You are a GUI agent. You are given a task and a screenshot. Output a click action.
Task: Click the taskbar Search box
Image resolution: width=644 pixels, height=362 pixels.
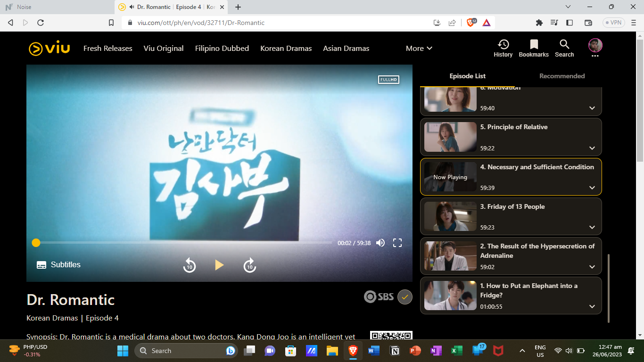click(x=186, y=351)
